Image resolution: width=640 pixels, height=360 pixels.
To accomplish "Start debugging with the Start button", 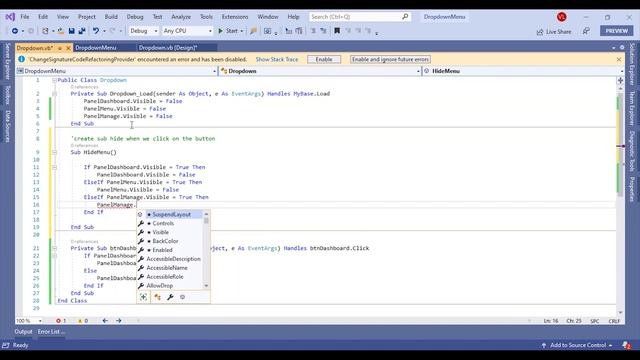I will pyautogui.click(x=228, y=31).
